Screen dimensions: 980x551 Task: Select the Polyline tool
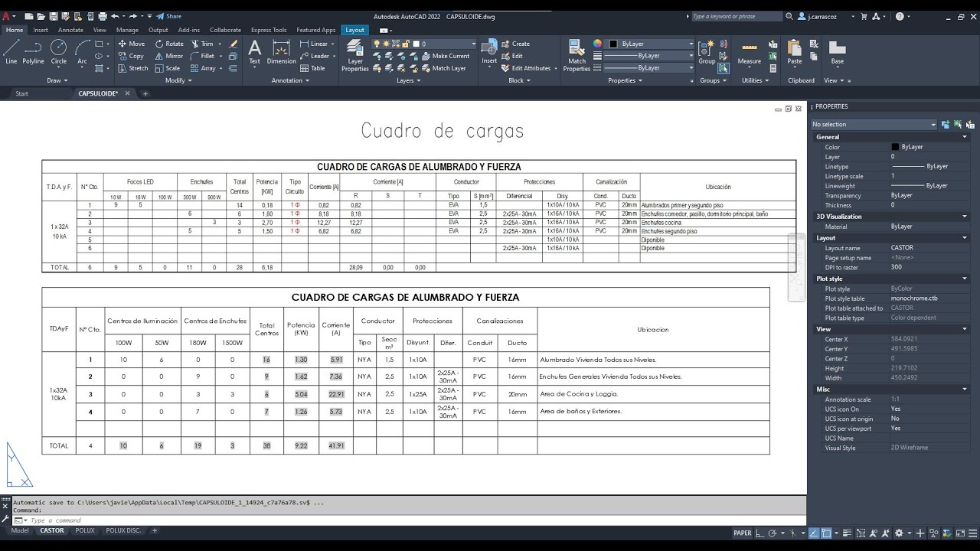pos(33,52)
